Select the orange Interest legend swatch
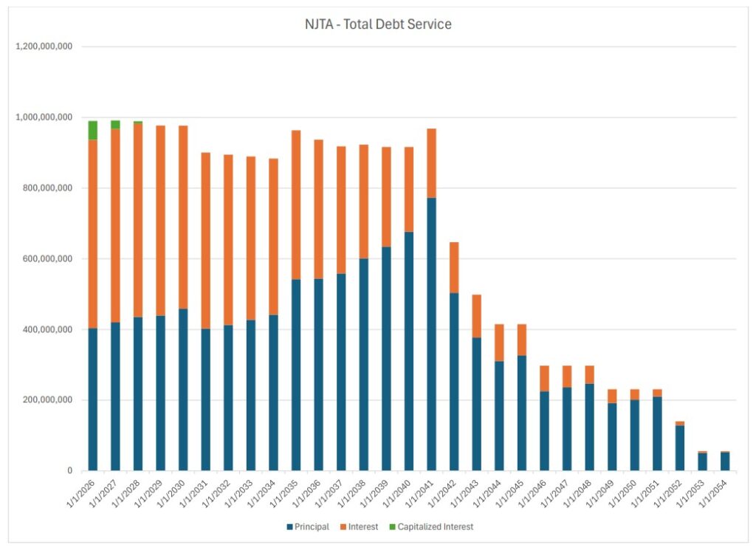 [343, 527]
